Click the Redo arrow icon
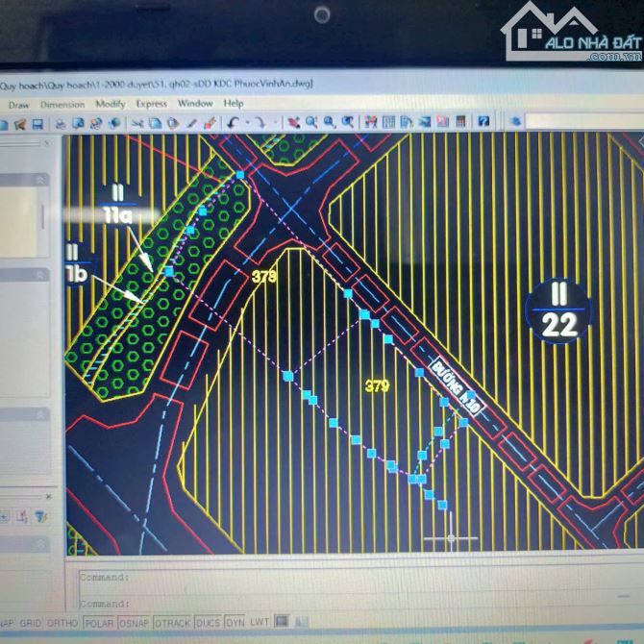 pos(260,123)
